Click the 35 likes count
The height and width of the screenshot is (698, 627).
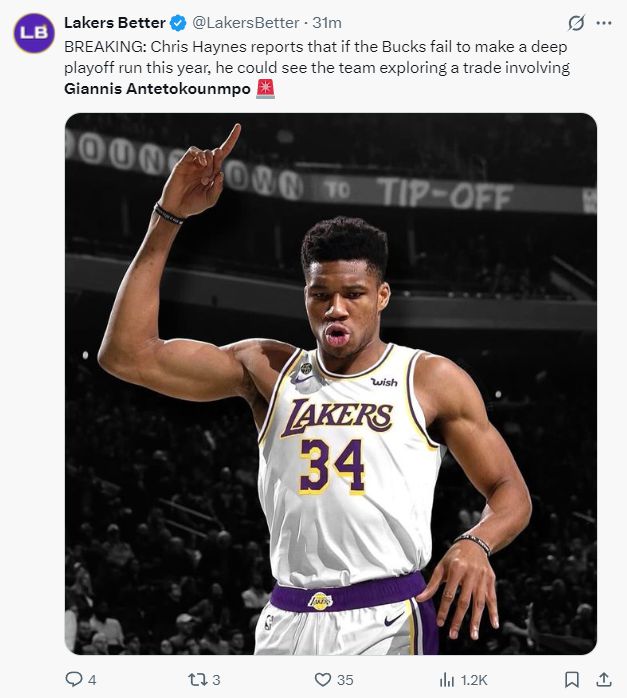click(345, 680)
